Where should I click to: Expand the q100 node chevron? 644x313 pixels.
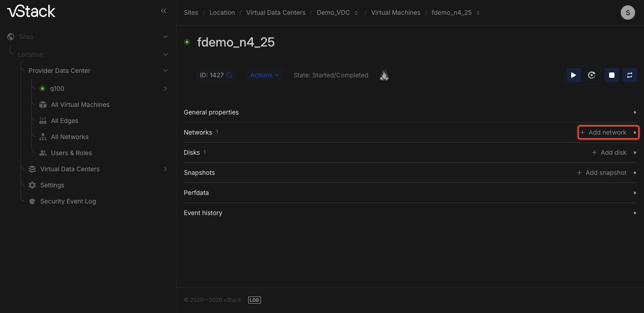tap(165, 89)
